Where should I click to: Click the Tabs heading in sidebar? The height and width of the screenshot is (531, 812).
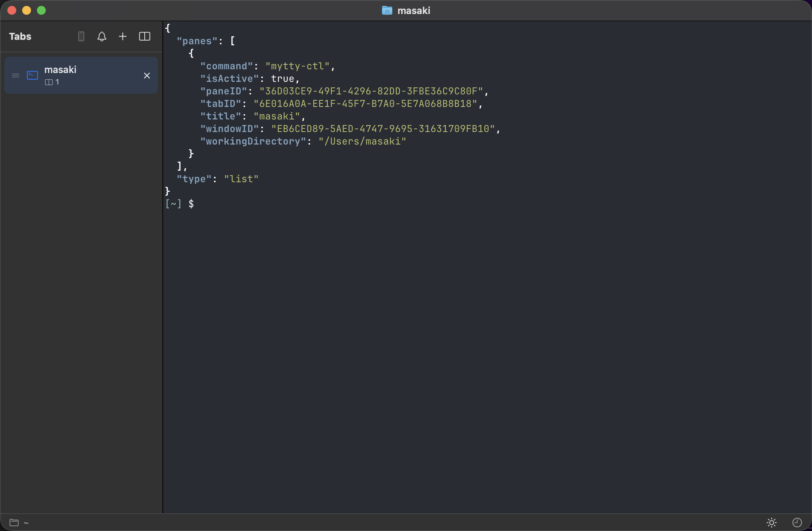[20, 37]
